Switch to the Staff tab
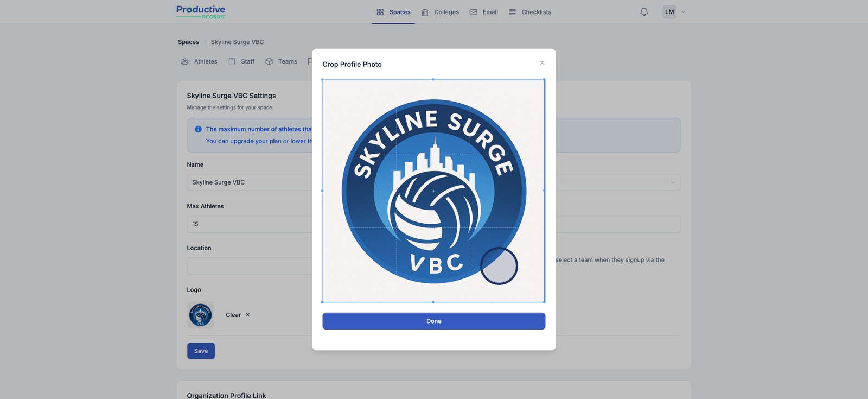The height and width of the screenshot is (399, 868). [x=241, y=61]
